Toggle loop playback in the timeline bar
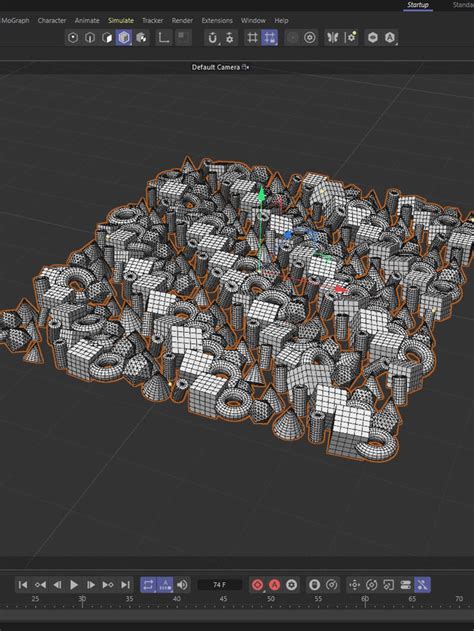 coord(148,585)
